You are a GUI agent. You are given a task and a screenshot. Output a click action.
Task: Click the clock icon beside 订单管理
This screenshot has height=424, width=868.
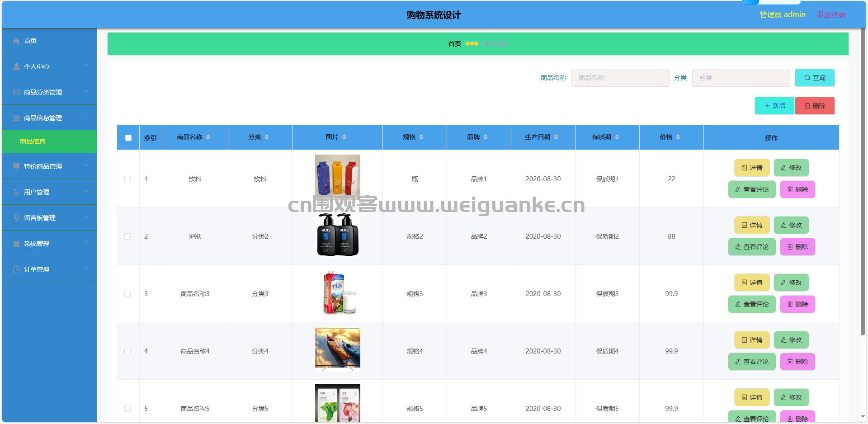pos(16,270)
